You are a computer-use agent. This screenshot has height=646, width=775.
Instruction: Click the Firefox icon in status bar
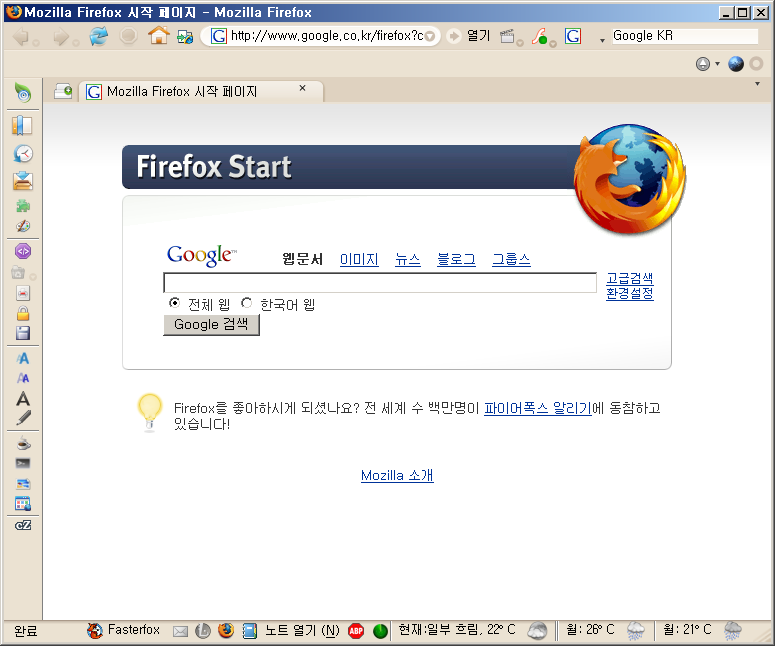coord(226,630)
